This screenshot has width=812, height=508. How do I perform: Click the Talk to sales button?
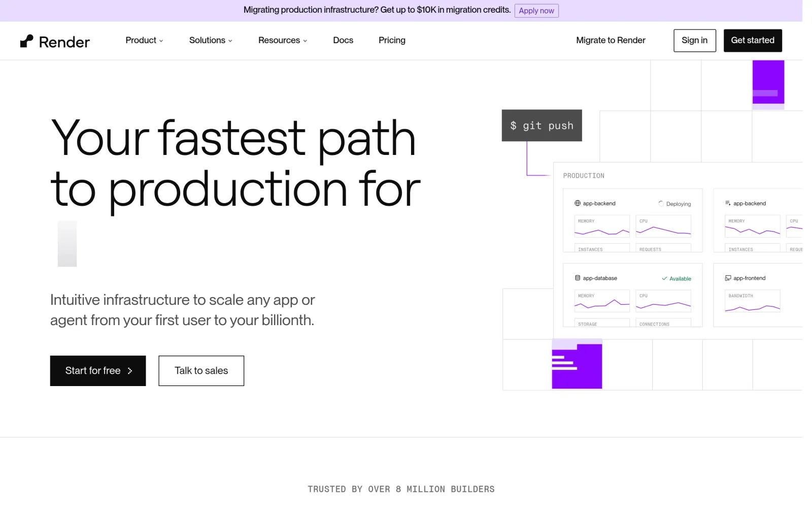201,371
